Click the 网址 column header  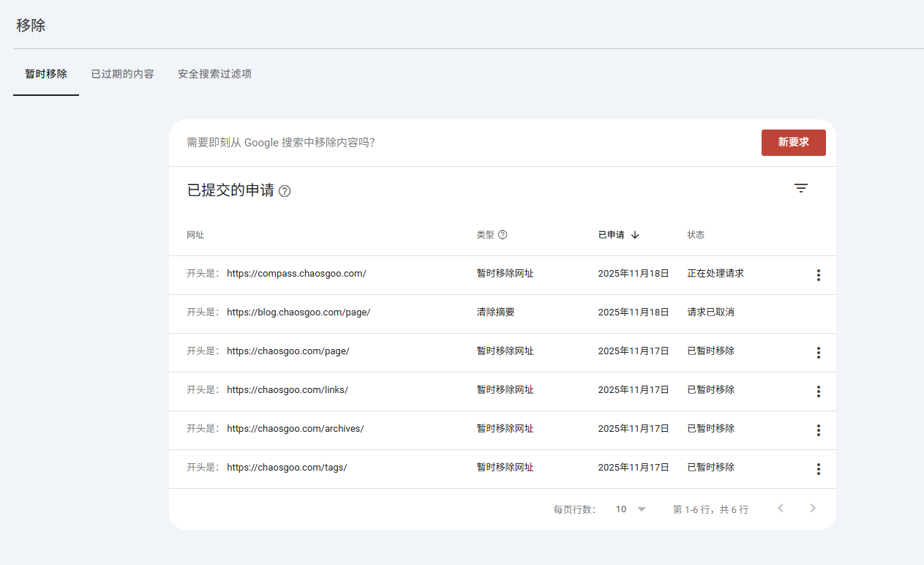[x=195, y=235]
